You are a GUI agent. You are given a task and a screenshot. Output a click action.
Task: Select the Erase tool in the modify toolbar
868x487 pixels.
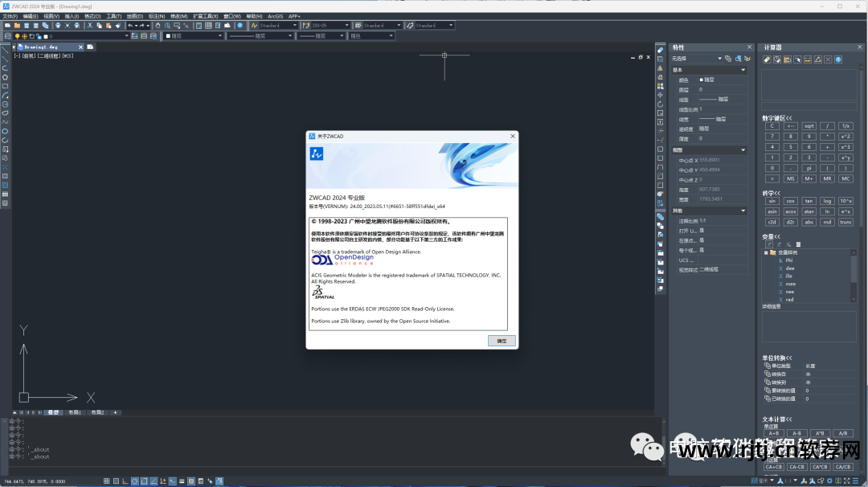tap(660, 50)
